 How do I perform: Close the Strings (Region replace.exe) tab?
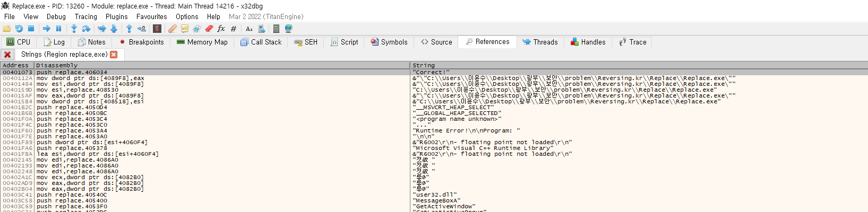[114, 55]
